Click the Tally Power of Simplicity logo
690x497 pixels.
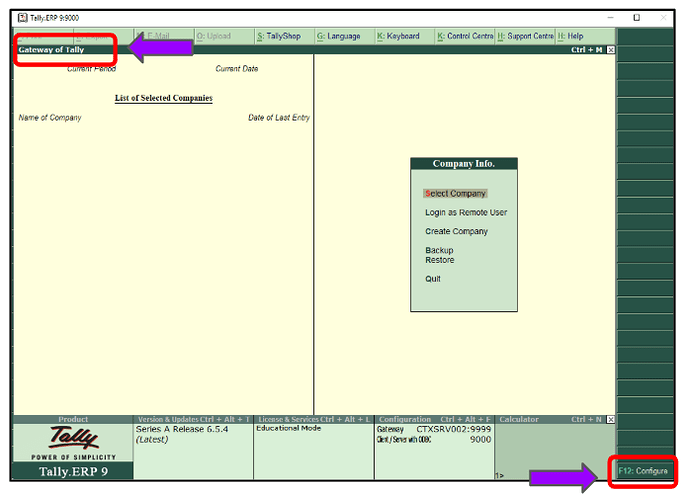[x=73, y=443]
